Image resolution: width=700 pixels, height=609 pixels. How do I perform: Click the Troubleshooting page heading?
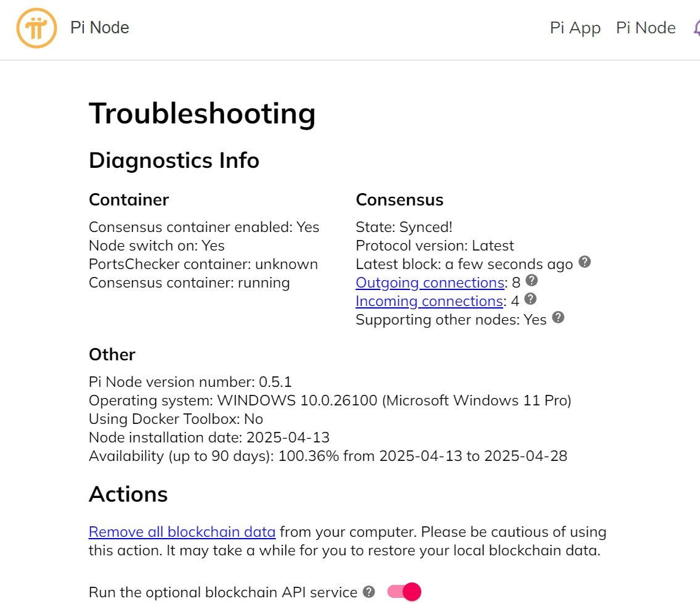202,114
